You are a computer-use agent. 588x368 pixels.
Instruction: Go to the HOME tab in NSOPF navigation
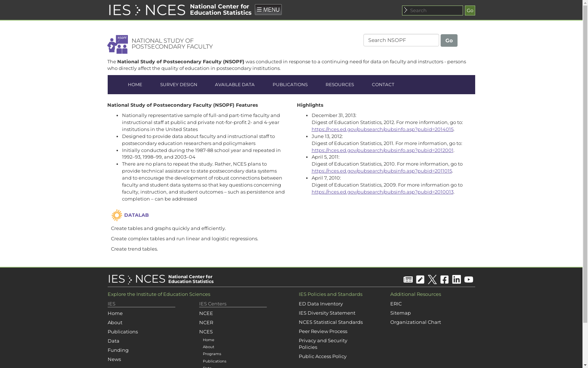(135, 85)
